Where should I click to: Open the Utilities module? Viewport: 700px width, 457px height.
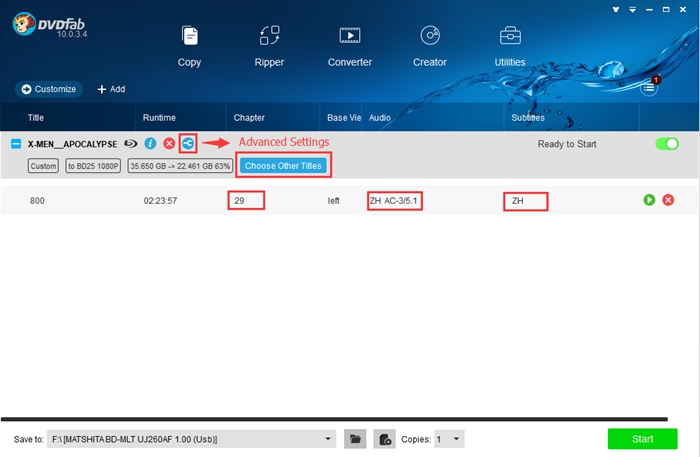pos(510,46)
